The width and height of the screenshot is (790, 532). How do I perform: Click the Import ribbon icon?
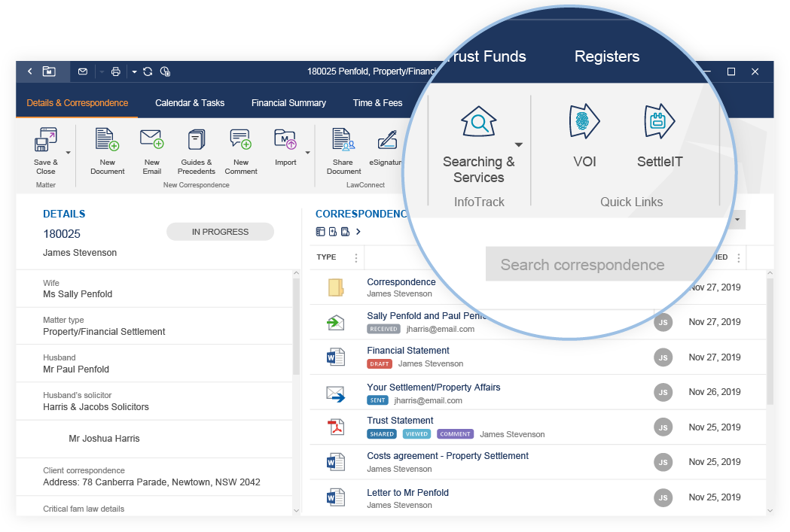[x=285, y=139]
